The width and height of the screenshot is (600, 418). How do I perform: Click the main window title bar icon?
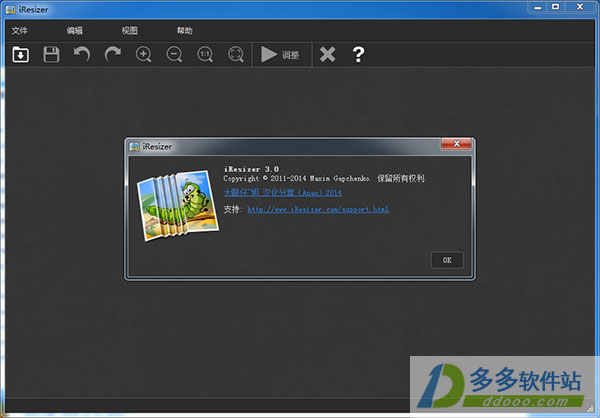click(x=11, y=10)
